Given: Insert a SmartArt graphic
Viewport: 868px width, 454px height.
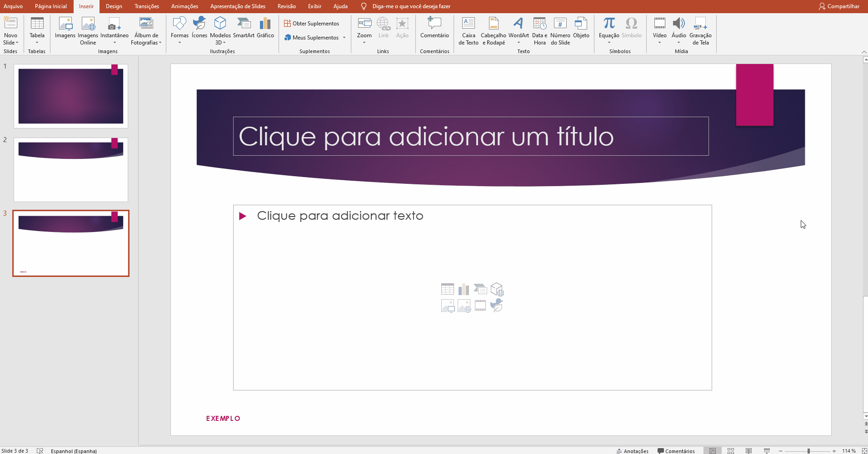Looking at the screenshot, I should pyautogui.click(x=244, y=28).
